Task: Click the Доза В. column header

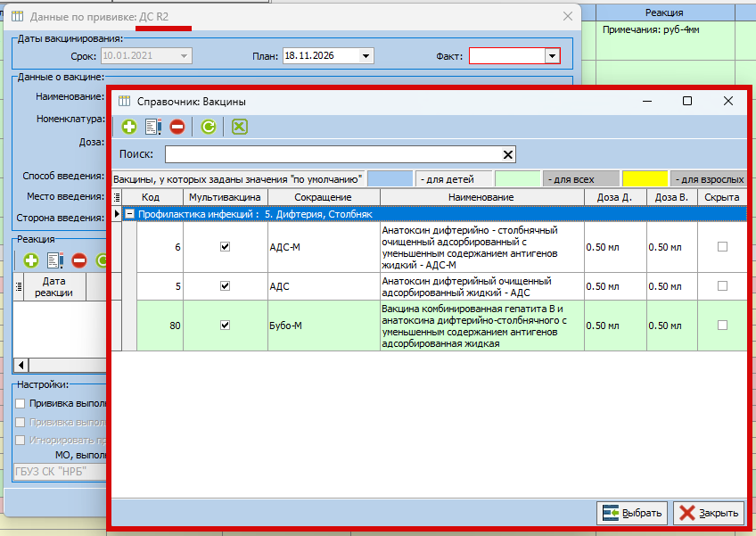Action: pos(672,197)
